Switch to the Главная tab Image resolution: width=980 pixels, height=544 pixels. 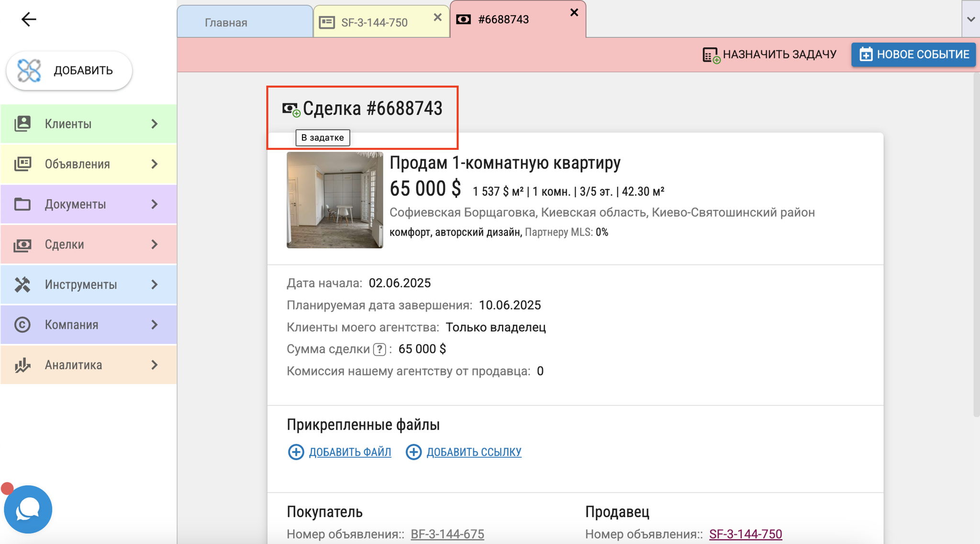[245, 22]
